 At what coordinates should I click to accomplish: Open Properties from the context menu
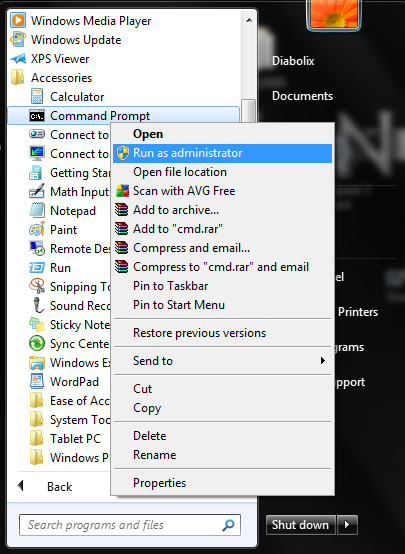click(222, 483)
